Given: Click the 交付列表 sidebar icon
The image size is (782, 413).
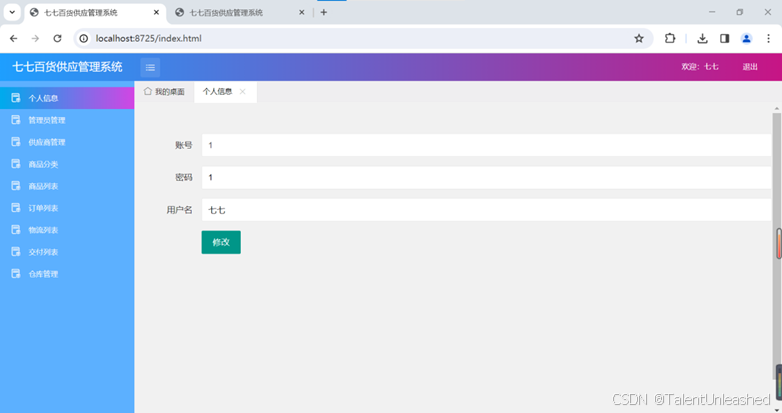Looking at the screenshot, I should [16, 251].
